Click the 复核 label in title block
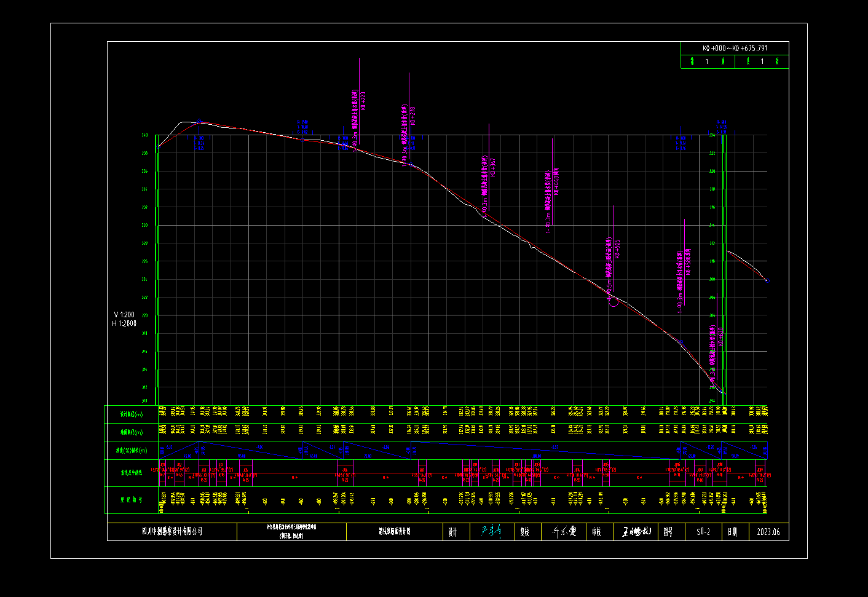Viewport: 868px width, 597px height. pos(524,532)
